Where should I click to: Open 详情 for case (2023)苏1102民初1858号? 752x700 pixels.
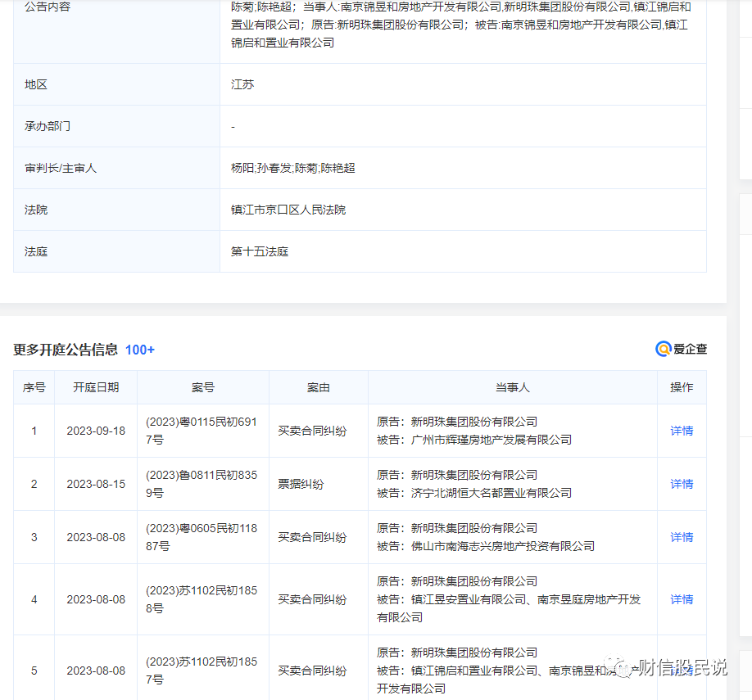click(x=682, y=598)
